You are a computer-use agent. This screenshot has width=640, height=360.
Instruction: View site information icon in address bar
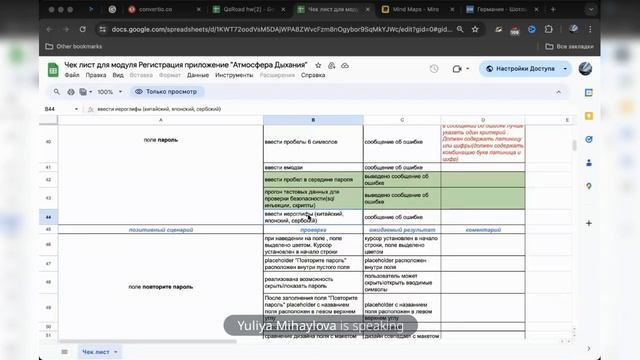(x=102, y=29)
